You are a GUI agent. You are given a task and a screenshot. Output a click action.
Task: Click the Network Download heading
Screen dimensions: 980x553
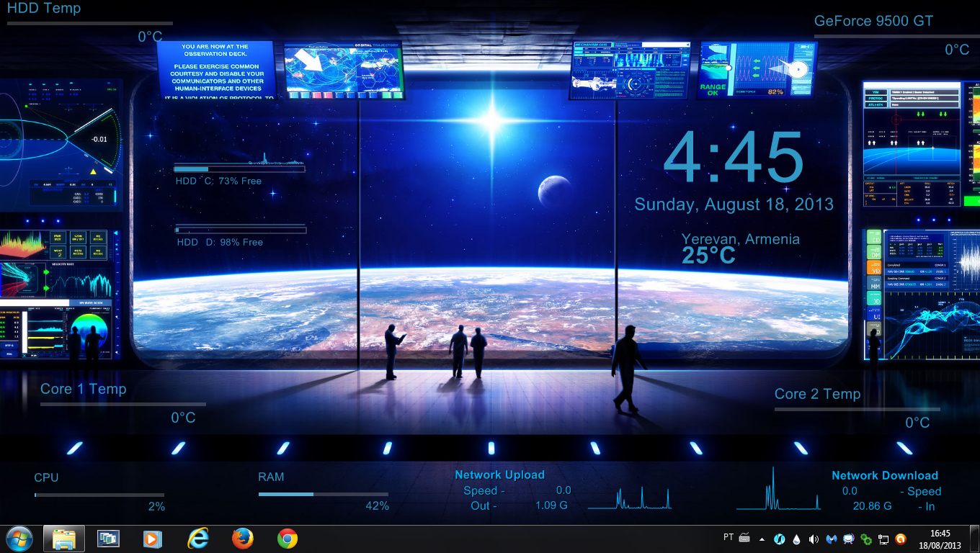(885, 475)
